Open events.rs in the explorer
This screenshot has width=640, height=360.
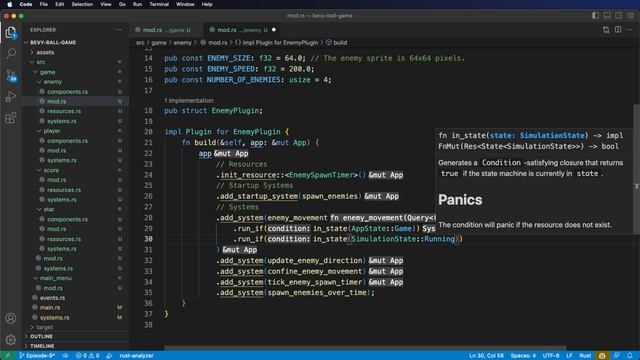click(52, 298)
